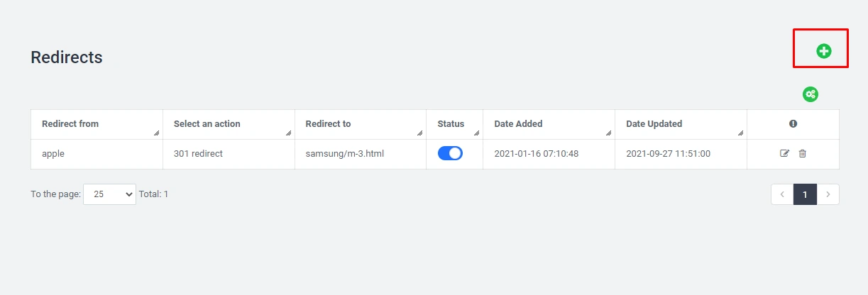Click the samsung/m-3.html cell
Image resolution: width=868 pixels, height=295 pixels.
tap(344, 153)
